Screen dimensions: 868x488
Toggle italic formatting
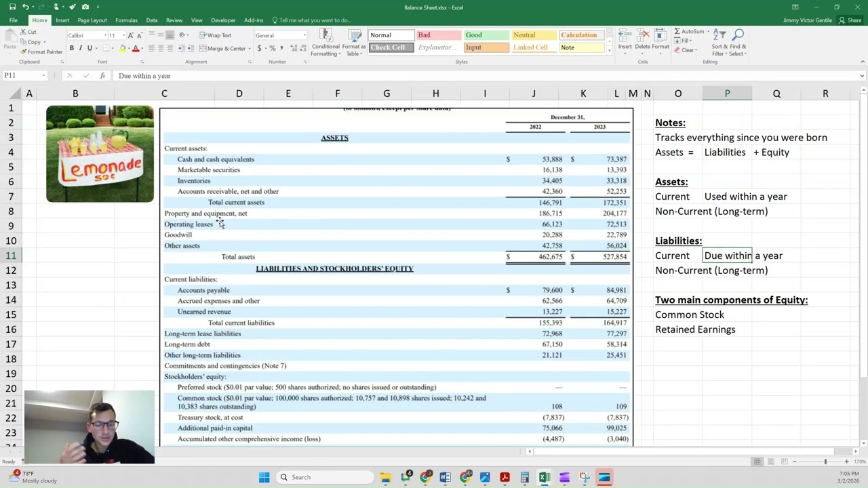[x=80, y=48]
